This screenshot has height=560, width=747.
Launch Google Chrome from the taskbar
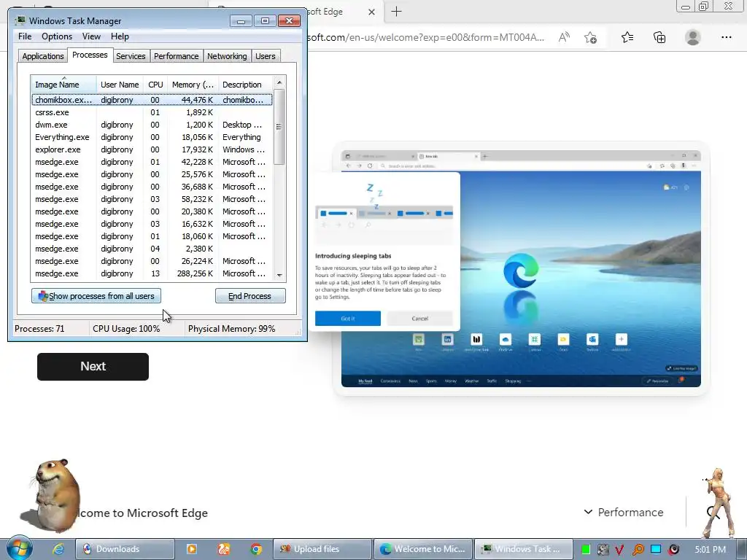pos(256,549)
